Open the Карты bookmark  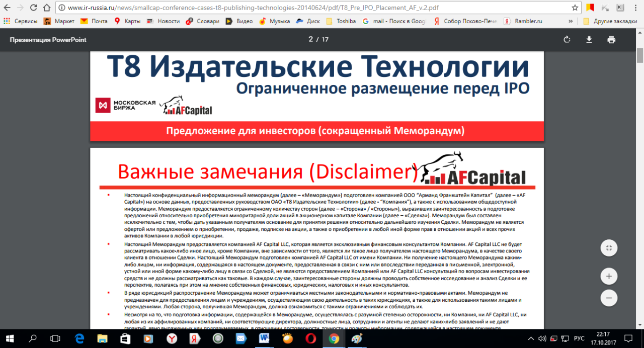coord(127,21)
